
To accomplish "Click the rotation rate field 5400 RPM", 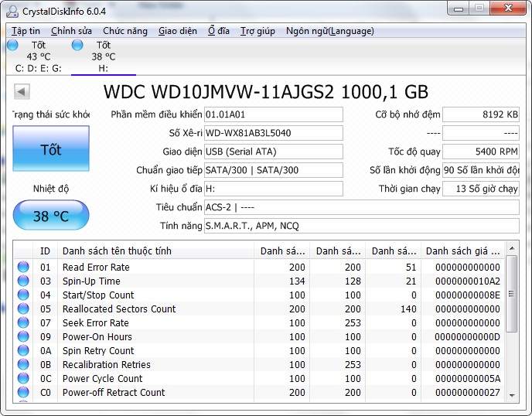I will (481, 152).
